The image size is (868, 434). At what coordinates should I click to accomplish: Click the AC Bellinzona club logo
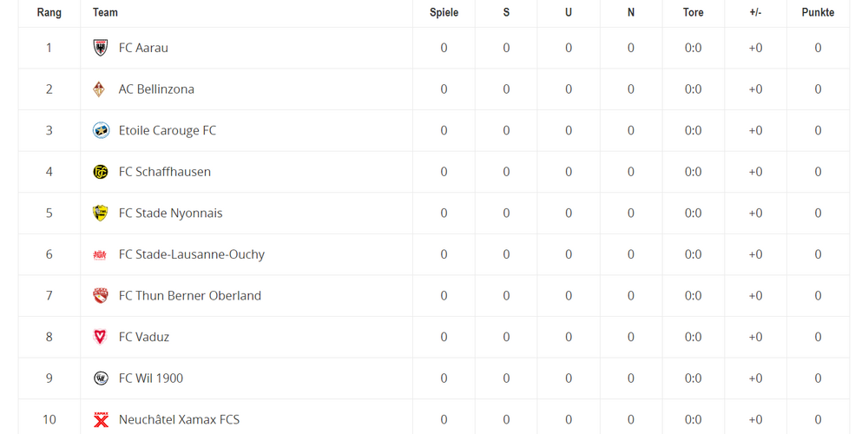click(99, 89)
